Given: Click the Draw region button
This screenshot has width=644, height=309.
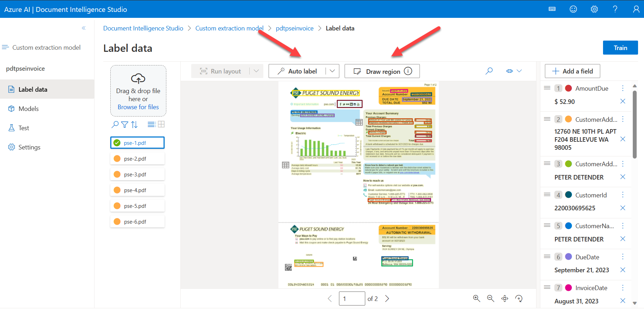Looking at the screenshot, I should click(382, 71).
